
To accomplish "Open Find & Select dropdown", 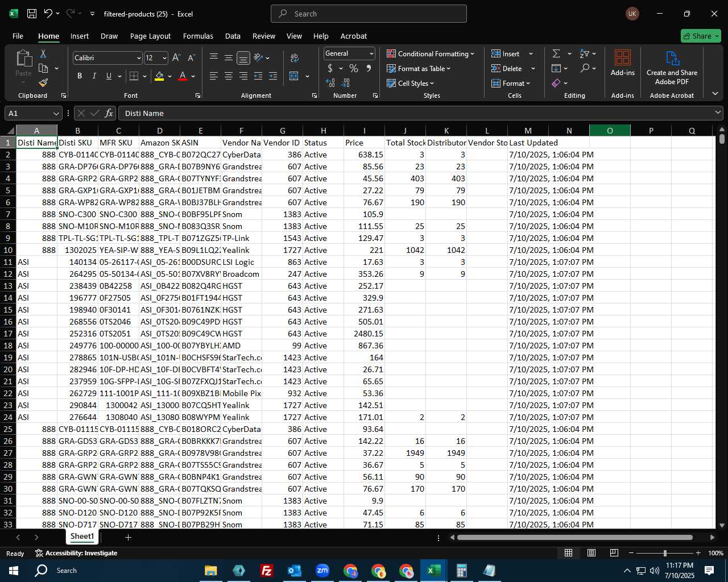I will [x=589, y=68].
